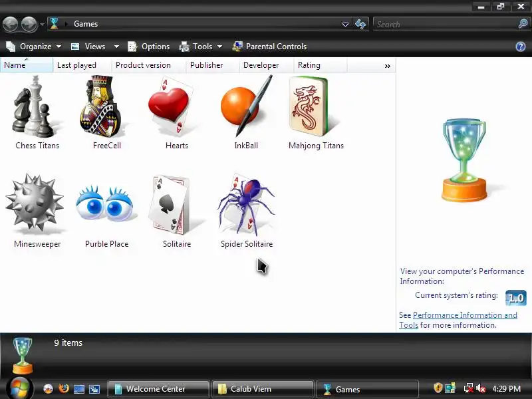Click the Views button
Viewport: 532px width, 399px height.
point(88,47)
